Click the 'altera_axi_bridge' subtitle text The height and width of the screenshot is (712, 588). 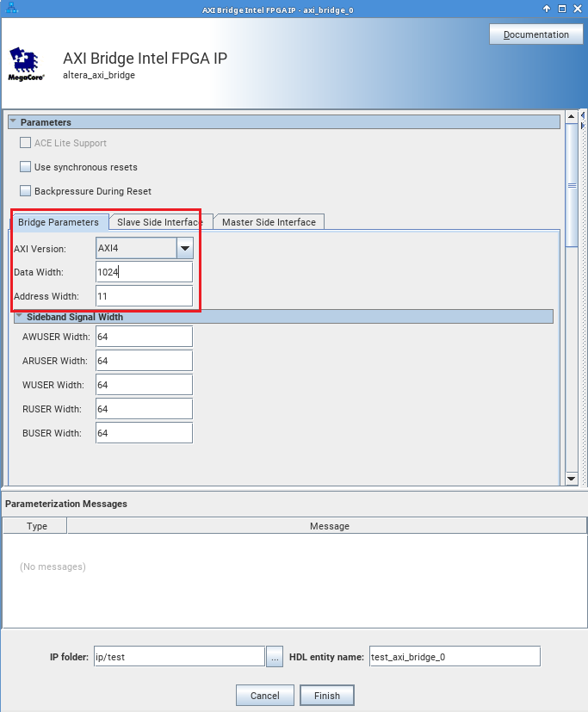pos(99,75)
